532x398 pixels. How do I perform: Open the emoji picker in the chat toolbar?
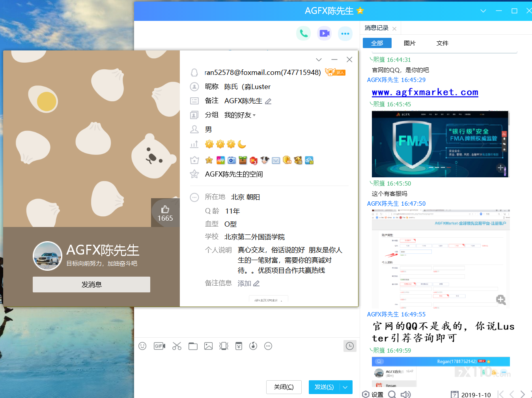pyautogui.click(x=142, y=346)
